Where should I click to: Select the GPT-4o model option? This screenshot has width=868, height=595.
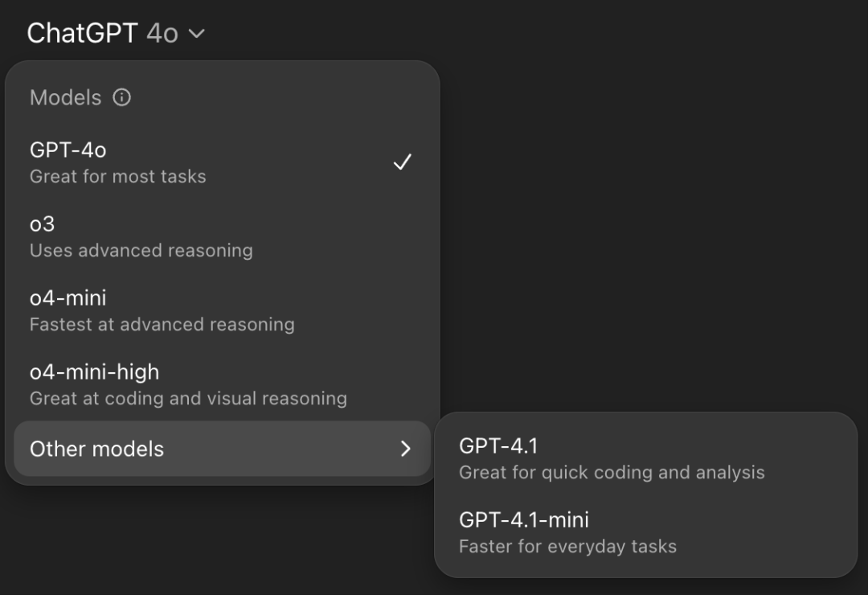[68, 150]
